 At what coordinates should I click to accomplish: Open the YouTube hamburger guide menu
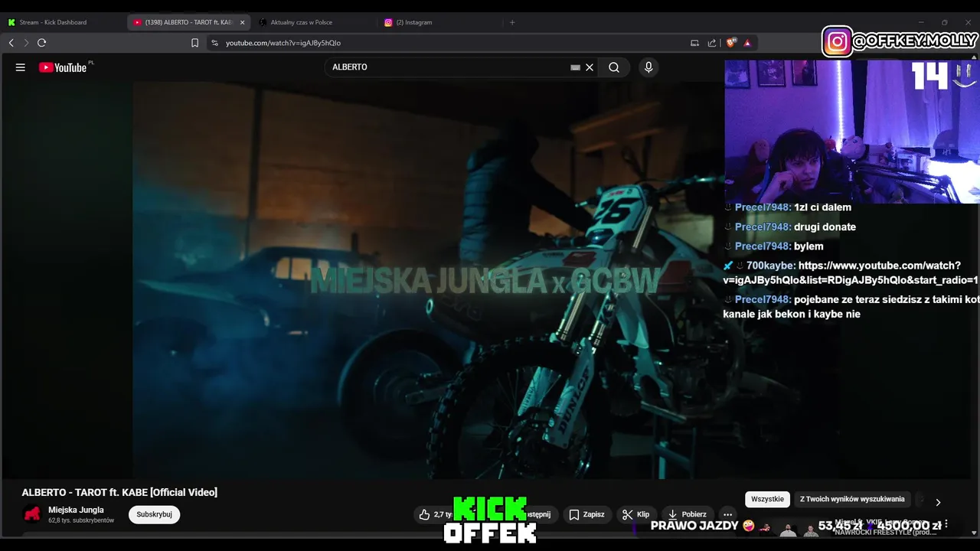coord(21,67)
